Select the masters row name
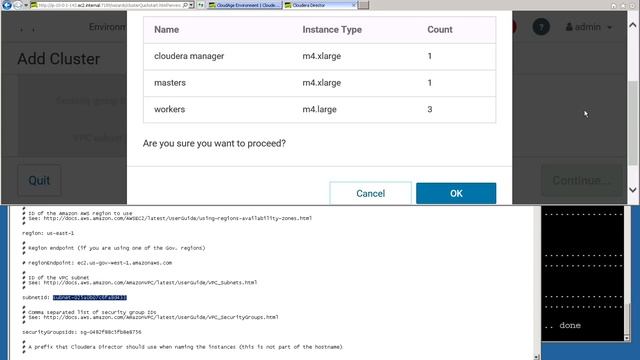Image resolution: width=640 pixels, height=360 pixels. pyautogui.click(x=170, y=82)
